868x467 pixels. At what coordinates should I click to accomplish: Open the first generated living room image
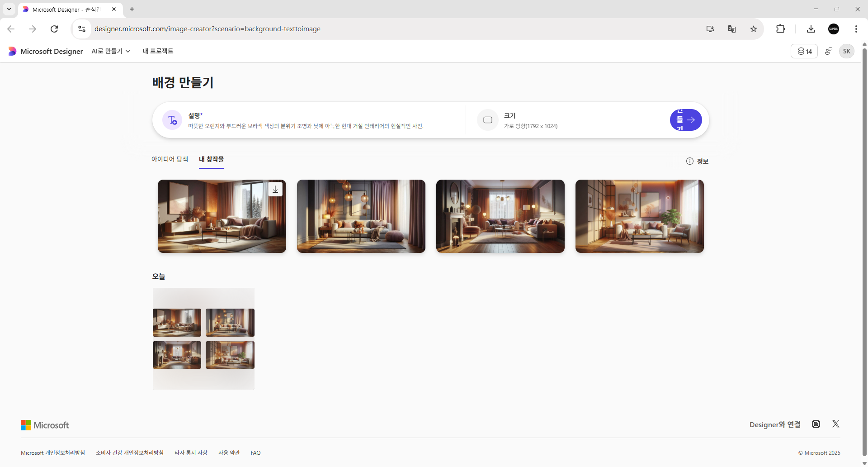pos(222,216)
